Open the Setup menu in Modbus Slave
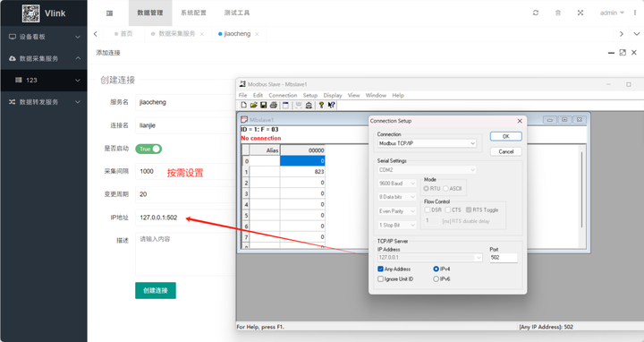 coord(310,95)
